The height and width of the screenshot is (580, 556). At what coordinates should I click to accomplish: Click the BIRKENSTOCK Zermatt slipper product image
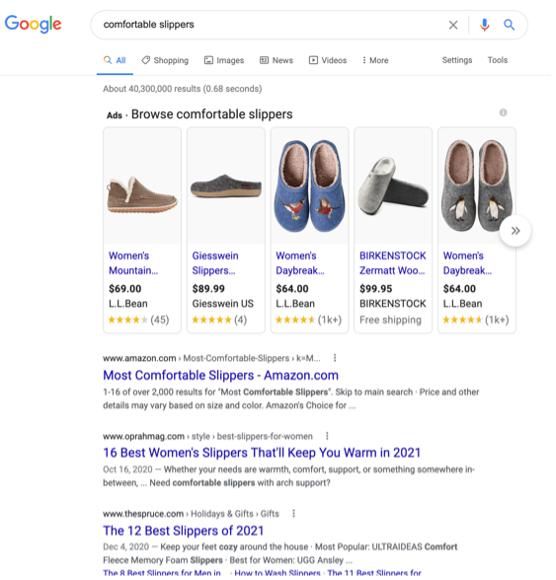393,186
